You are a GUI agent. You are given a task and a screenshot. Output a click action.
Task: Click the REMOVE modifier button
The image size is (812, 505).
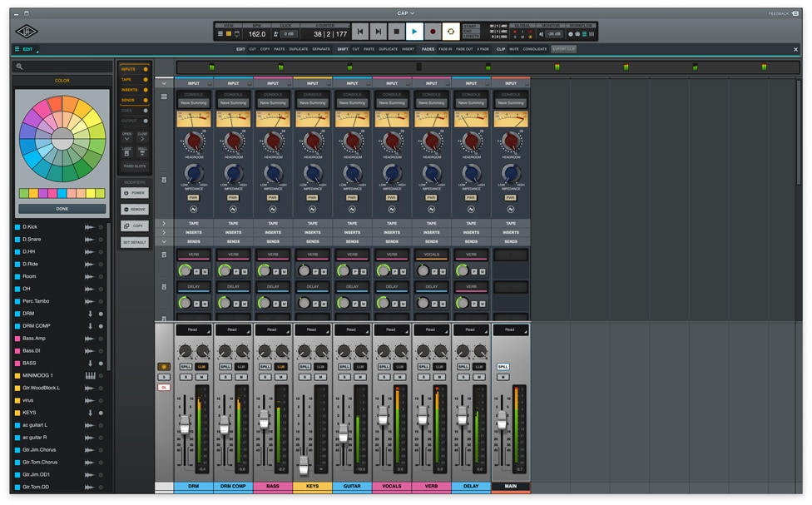[135, 210]
